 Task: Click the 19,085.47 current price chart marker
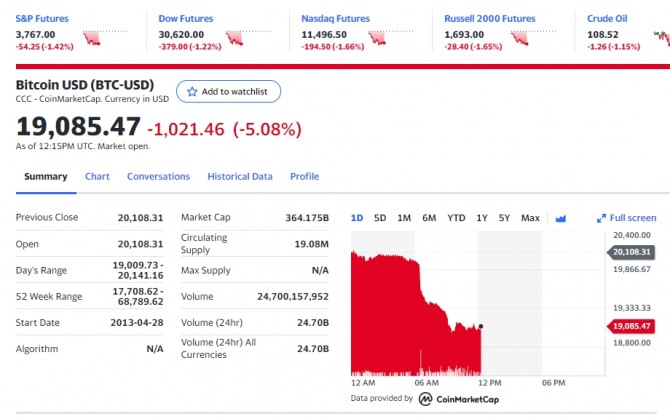click(631, 326)
